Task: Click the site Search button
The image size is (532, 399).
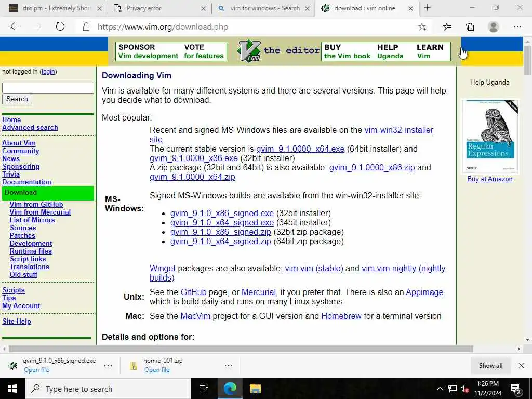Action: pyautogui.click(x=17, y=99)
